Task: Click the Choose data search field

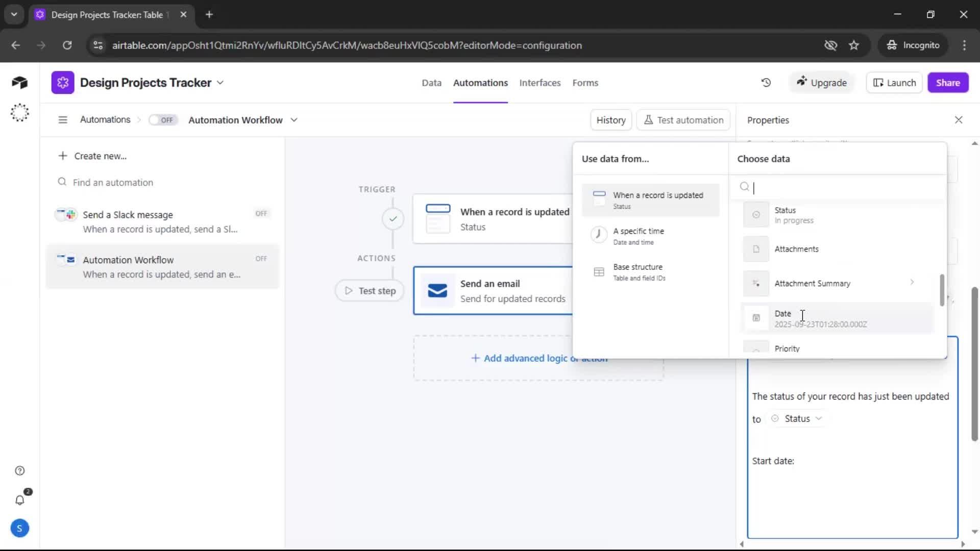Action: (837, 187)
